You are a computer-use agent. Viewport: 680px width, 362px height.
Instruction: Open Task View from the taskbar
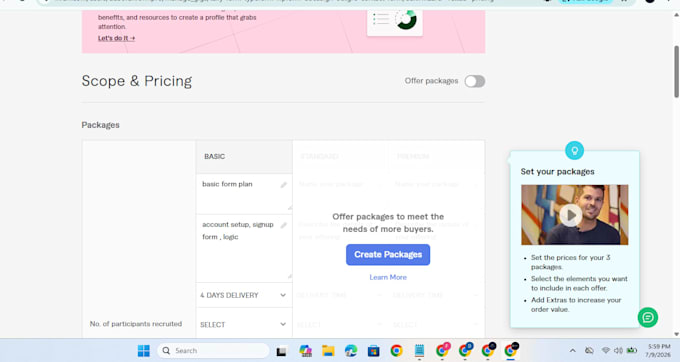(x=281, y=351)
